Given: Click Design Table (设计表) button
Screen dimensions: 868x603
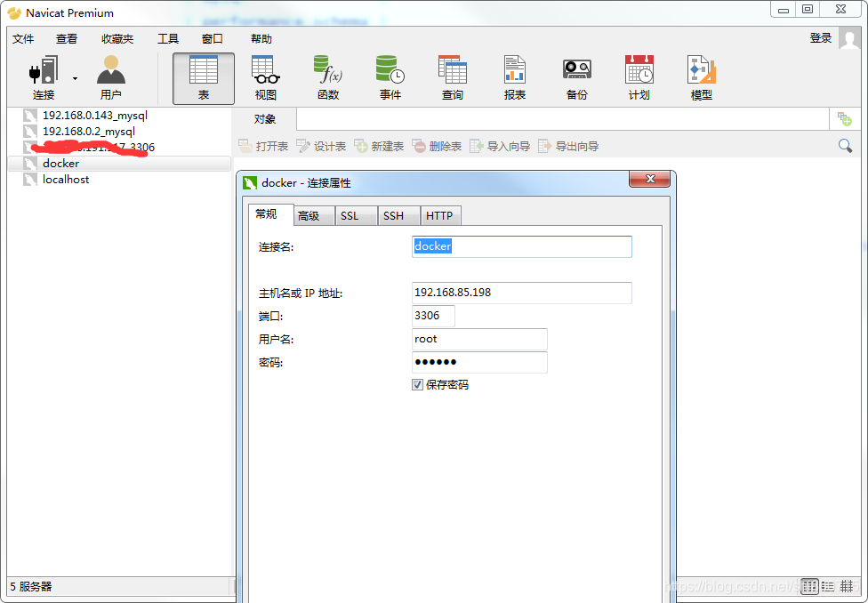Looking at the screenshot, I should click(321, 146).
